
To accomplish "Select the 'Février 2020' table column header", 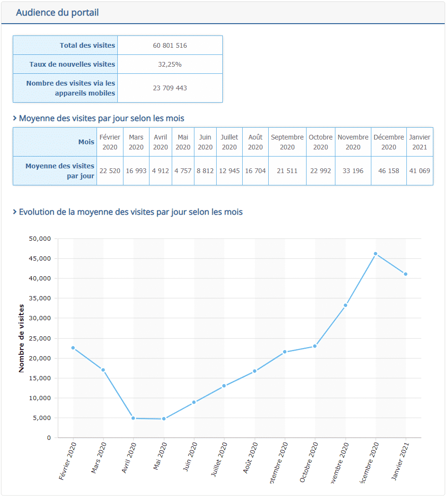I will [110, 142].
